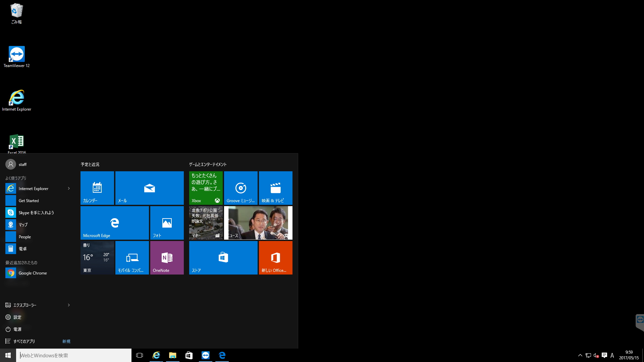Open the OneNote tile
The image size is (644, 362).
coord(167,258)
